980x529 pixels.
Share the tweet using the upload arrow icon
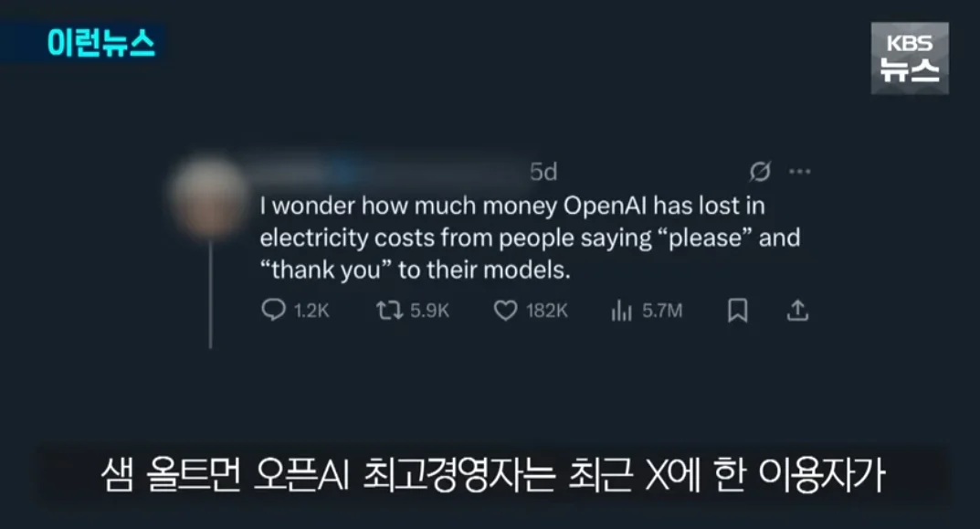tap(797, 310)
